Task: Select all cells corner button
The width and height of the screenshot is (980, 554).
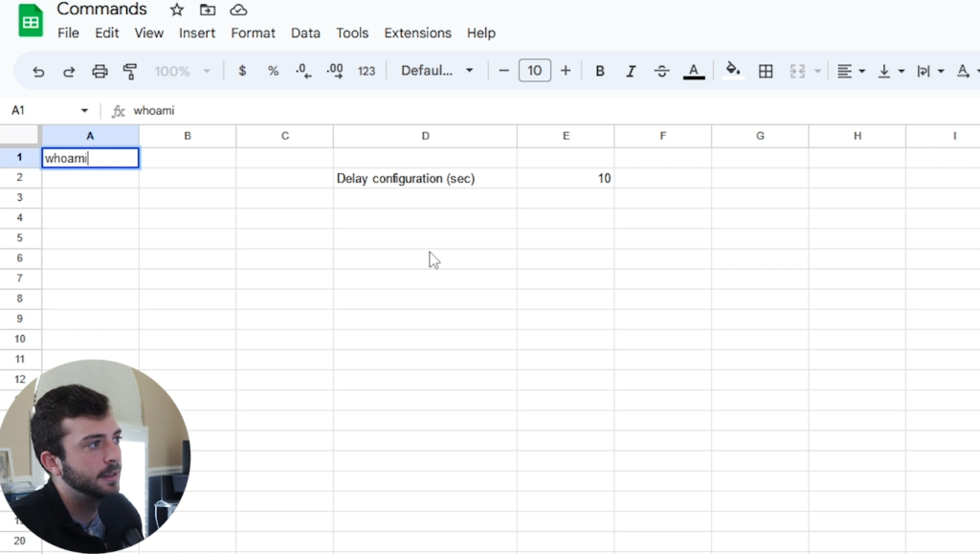Action: coord(21,136)
